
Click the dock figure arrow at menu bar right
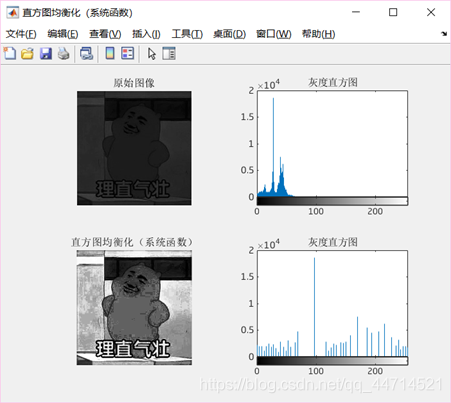click(444, 34)
